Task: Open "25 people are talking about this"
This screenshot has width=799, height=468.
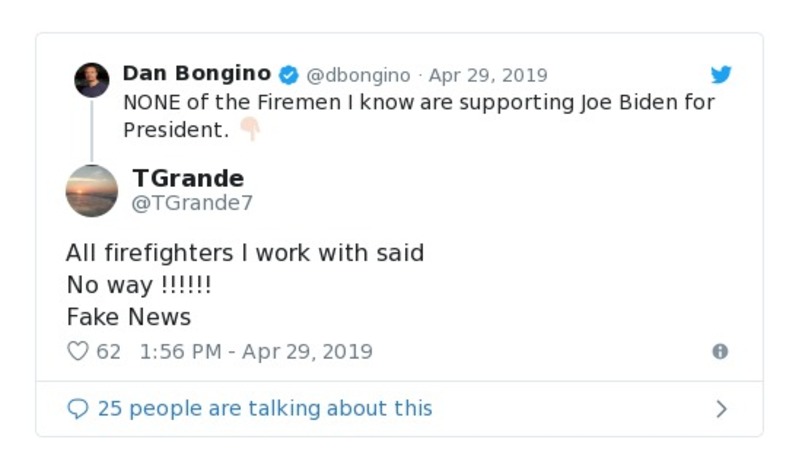Action: pyautogui.click(x=265, y=408)
